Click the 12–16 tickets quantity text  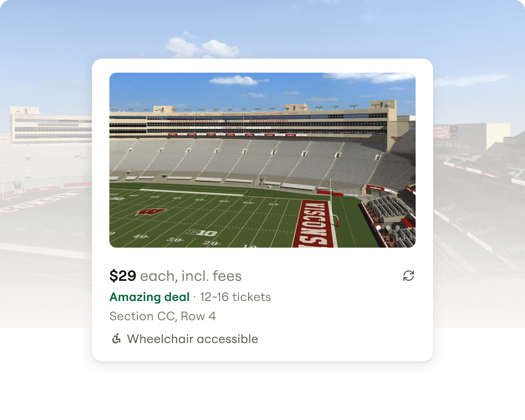pos(235,297)
